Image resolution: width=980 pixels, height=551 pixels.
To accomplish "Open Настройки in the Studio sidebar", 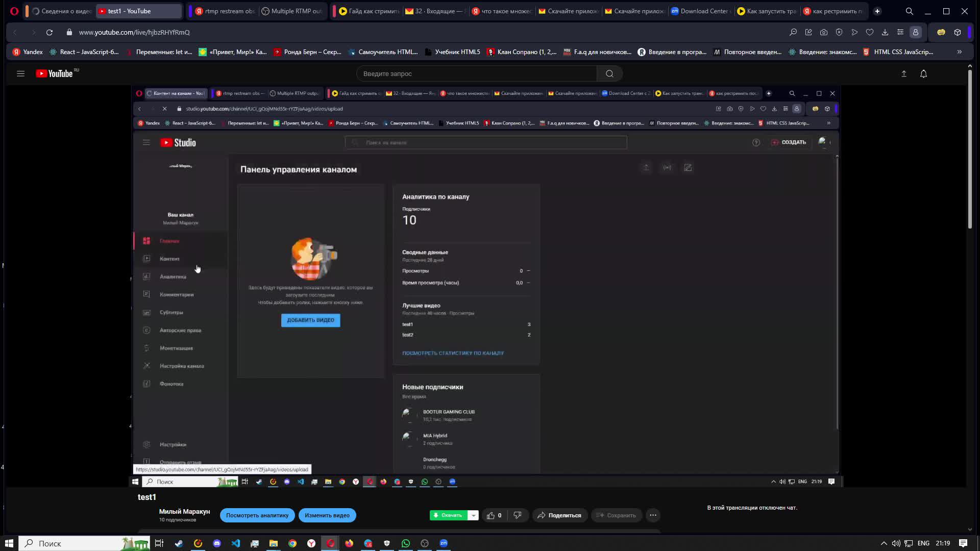I will (173, 444).
